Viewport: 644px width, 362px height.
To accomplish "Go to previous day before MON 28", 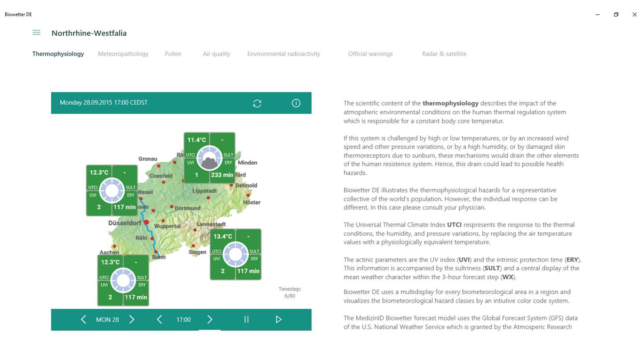I will (x=83, y=320).
